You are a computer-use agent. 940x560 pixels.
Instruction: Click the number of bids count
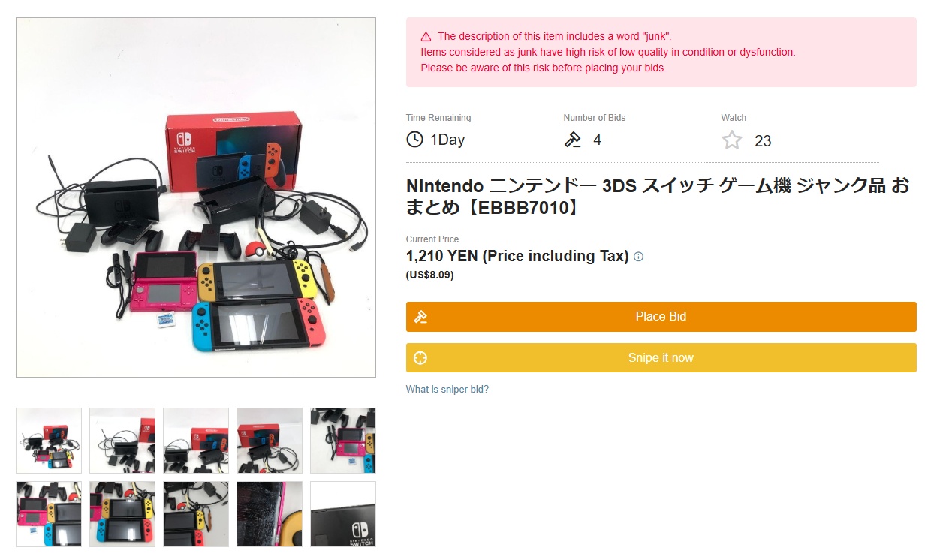(x=597, y=140)
